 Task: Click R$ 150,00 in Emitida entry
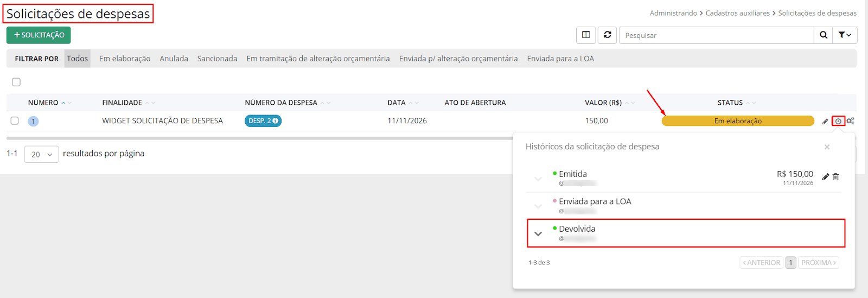click(x=795, y=174)
